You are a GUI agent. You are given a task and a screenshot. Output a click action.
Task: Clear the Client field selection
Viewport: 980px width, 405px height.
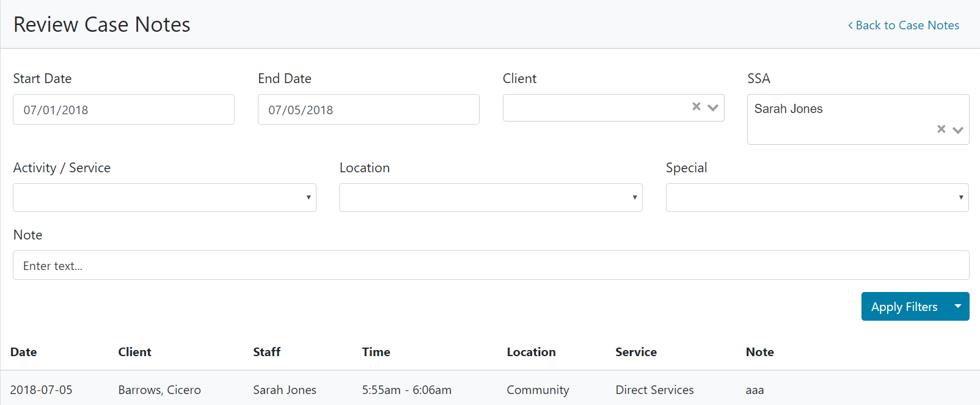[x=696, y=107]
